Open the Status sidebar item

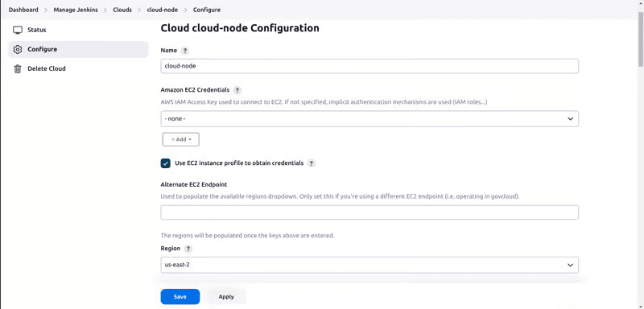pyautogui.click(x=78, y=30)
